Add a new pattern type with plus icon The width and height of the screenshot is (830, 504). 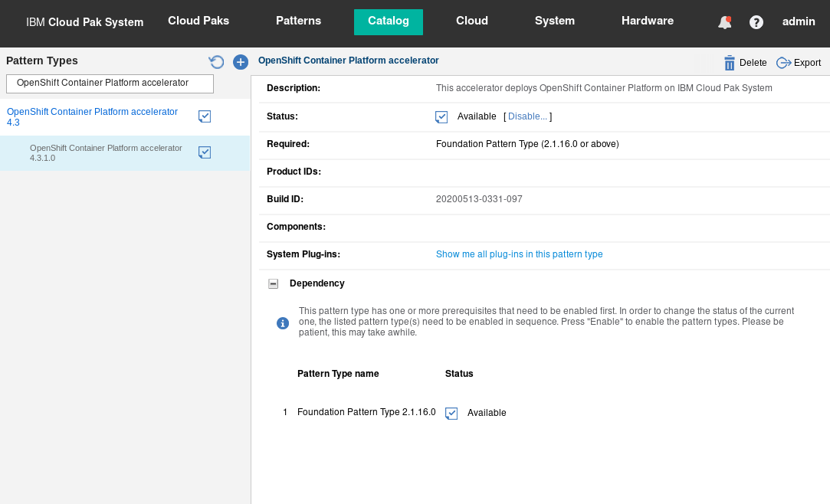(241, 62)
